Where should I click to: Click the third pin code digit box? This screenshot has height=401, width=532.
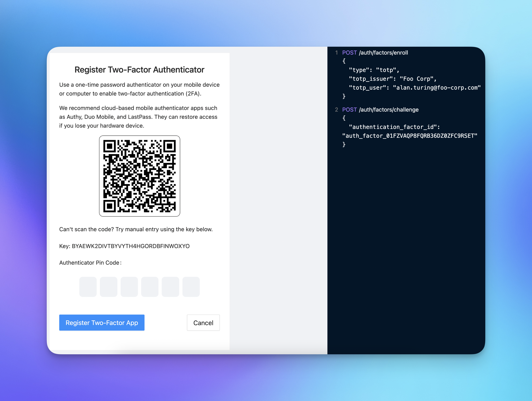click(x=129, y=287)
